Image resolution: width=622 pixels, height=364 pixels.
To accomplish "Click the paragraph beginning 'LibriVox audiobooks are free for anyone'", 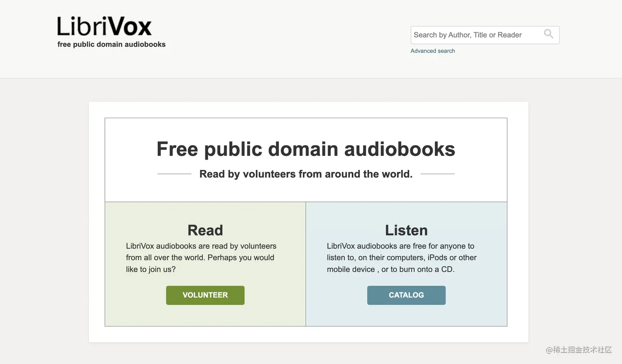I will (x=402, y=257).
